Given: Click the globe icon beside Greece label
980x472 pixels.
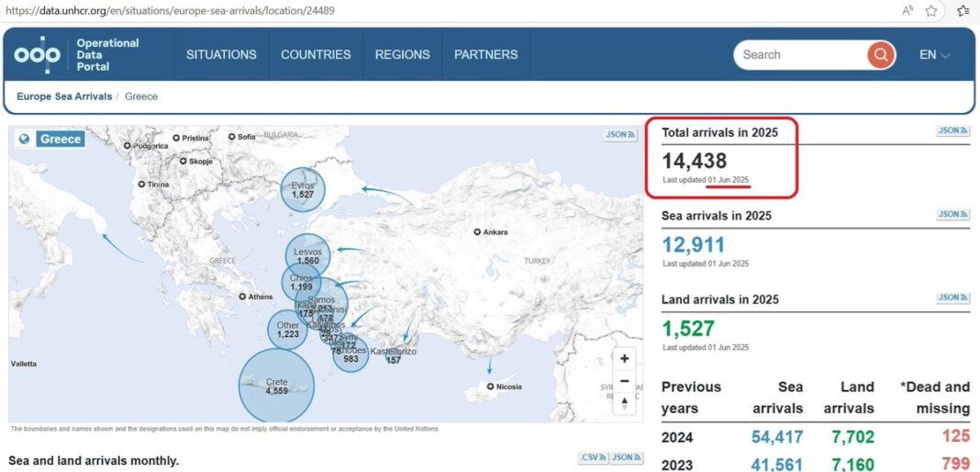Looking at the screenshot, I should click(x=24, y=140).
